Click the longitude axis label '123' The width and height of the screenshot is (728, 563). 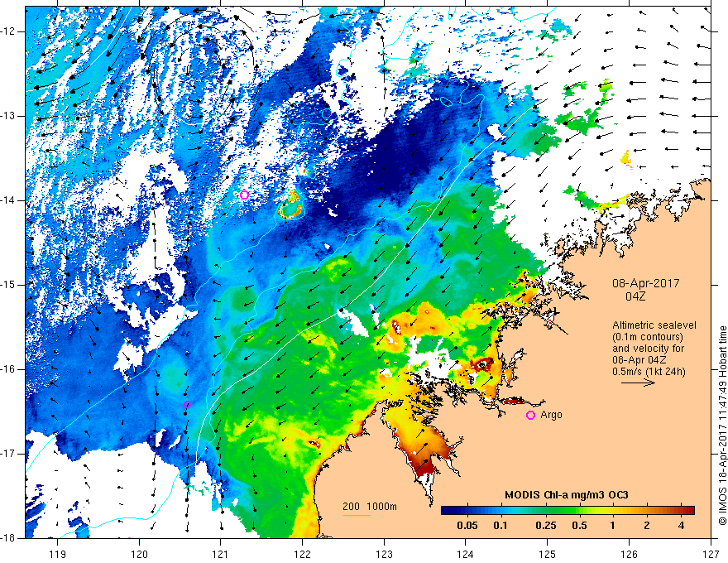pyautogui.click(x=384, y=554)
